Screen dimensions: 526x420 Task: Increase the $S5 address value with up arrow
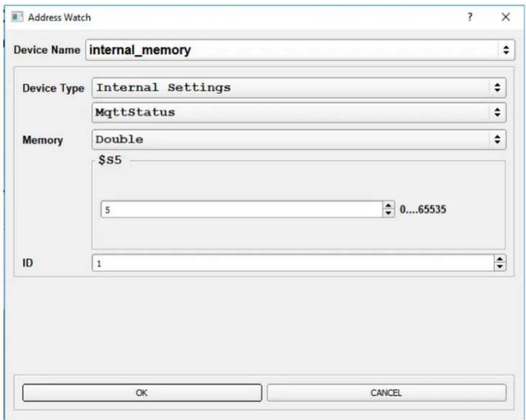point(389,205)
